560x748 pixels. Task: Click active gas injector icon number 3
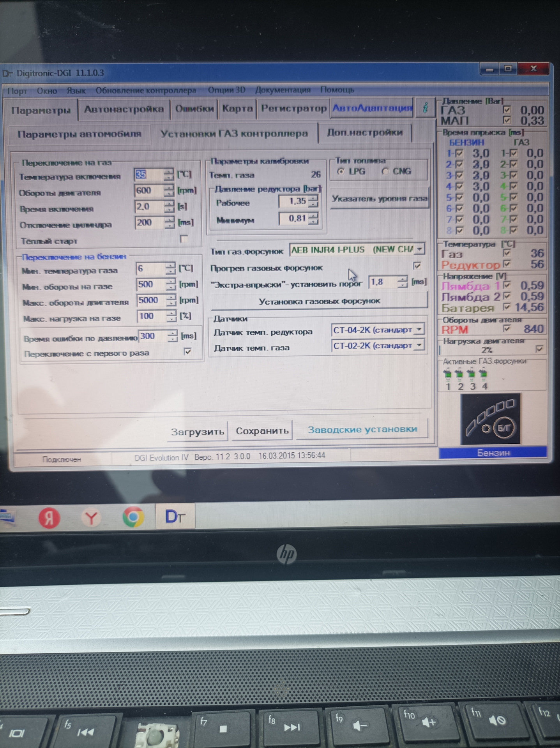click(x=472, y=375)
